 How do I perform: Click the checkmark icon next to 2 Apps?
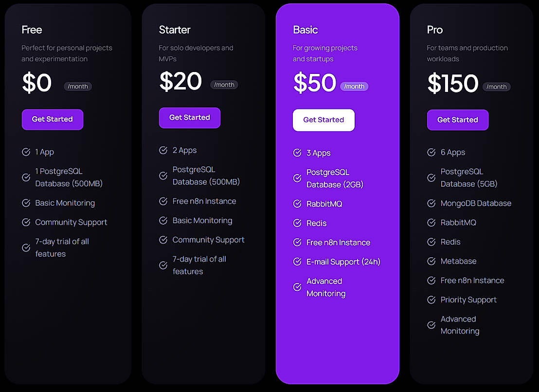click(x=163, y=150)
